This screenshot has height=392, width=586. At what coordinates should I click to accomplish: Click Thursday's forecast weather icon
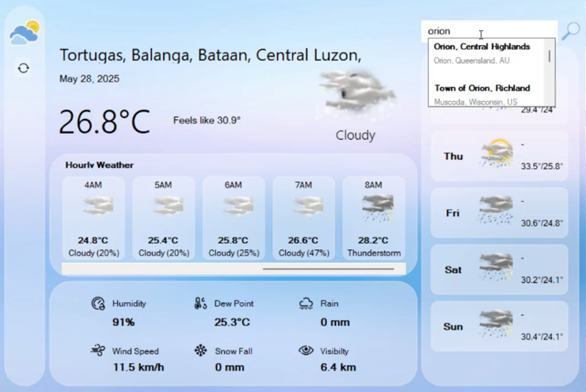[497, 153]
